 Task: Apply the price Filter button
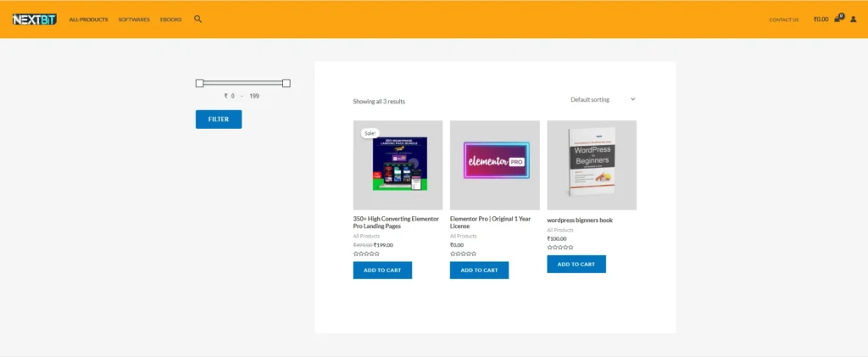click(x=219, y=119)
